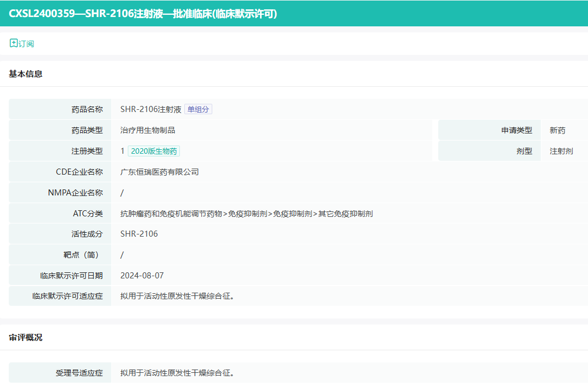This screenshot has height=386, width=588.
Task: Click the CXSL2400359 page title
Action: pos(143,14)
